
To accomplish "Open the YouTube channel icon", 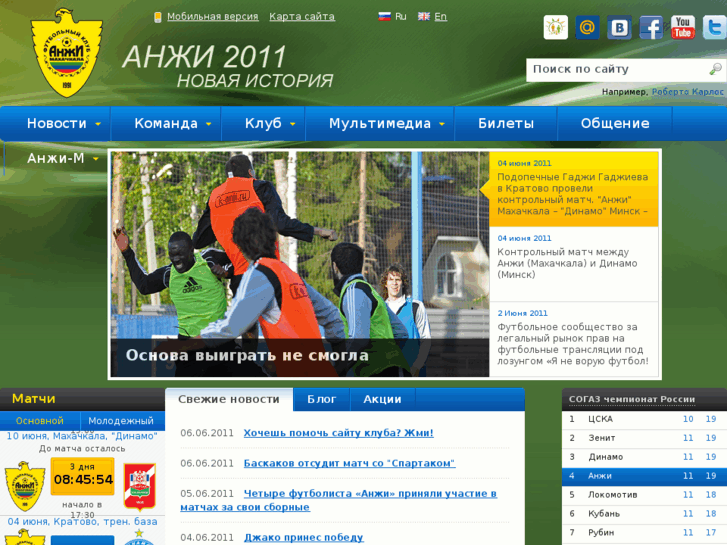I will click(683, 27).
